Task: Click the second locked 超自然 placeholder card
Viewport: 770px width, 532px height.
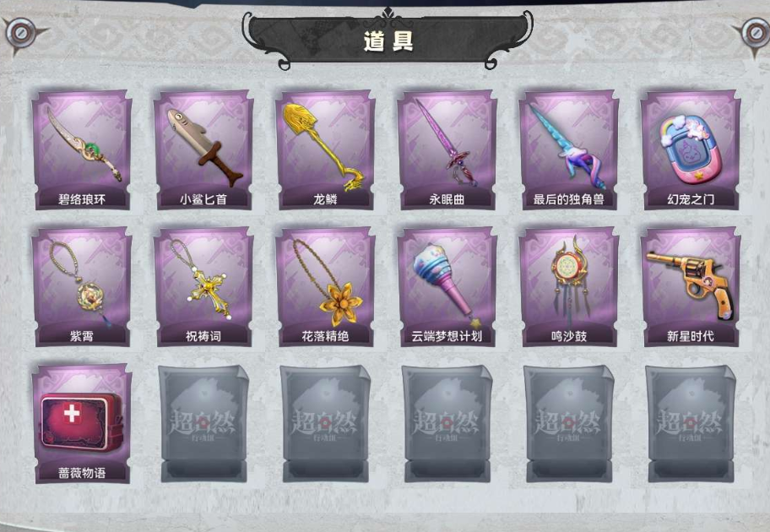Action: [x=326, y=424]
